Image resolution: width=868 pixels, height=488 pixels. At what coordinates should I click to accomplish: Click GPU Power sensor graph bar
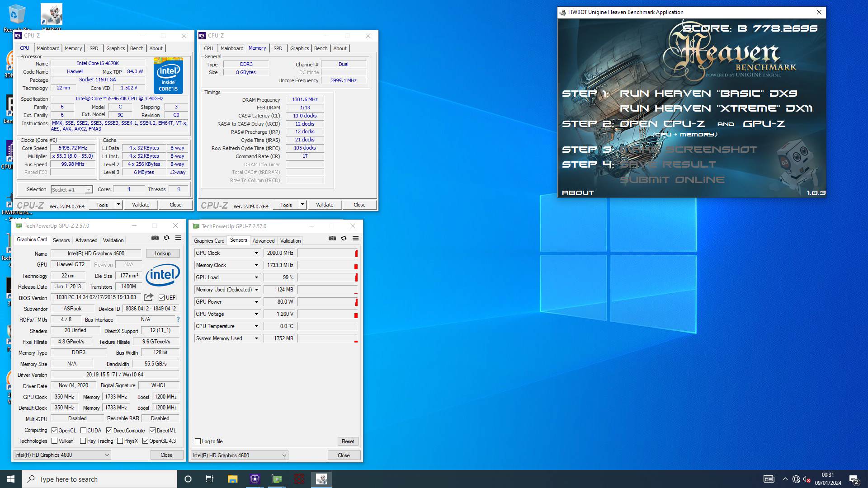coord(327,302)
